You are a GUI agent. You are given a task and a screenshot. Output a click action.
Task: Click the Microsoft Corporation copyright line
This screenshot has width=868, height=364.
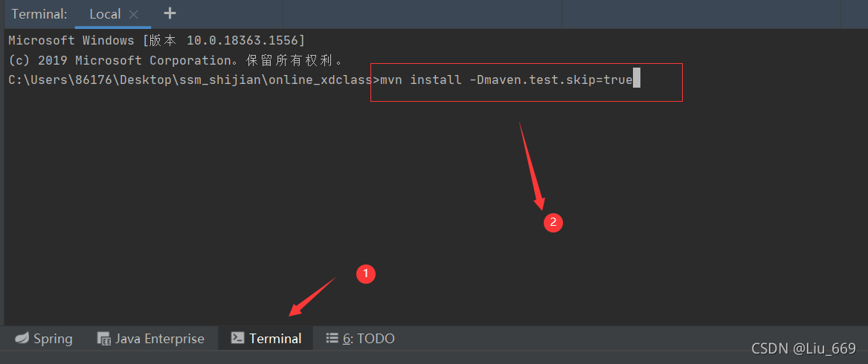coord(176,60)
